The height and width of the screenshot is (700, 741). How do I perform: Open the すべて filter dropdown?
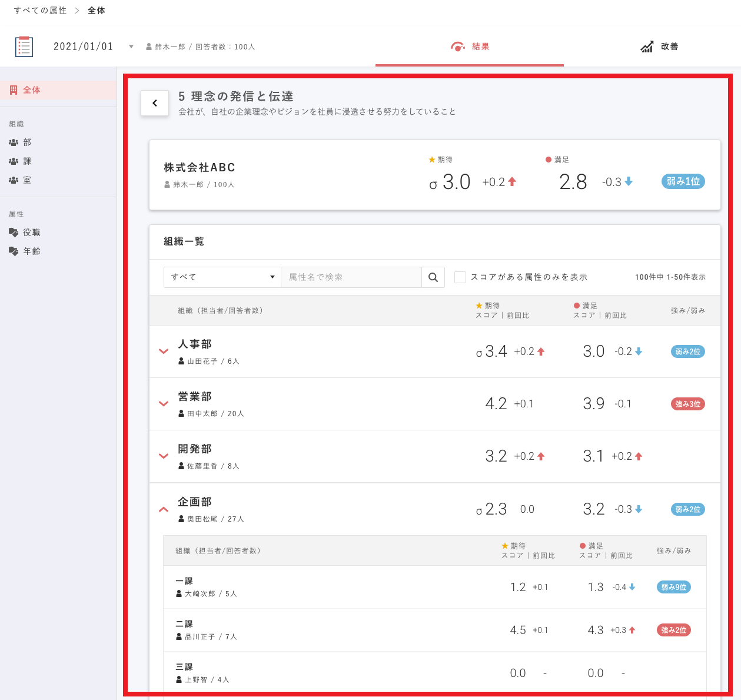(x=222, y=277)
